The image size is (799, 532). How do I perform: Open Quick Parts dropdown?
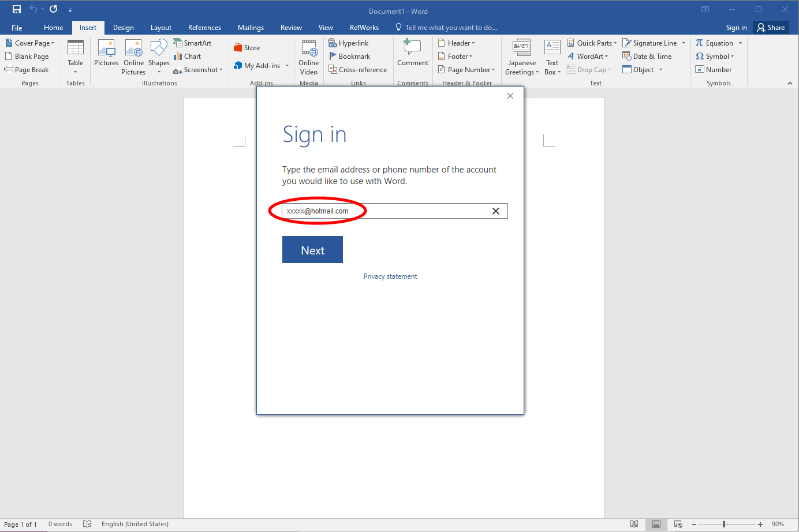coord(592,43)
